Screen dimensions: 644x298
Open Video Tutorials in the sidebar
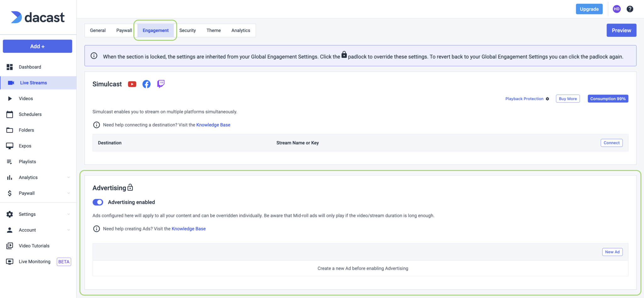[x=34, y=246]
